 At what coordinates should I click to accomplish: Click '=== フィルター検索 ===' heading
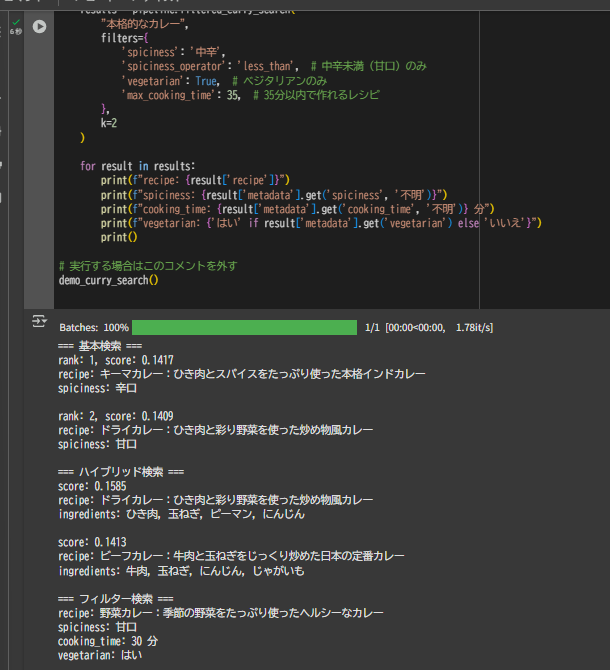[x=116, y=599]
